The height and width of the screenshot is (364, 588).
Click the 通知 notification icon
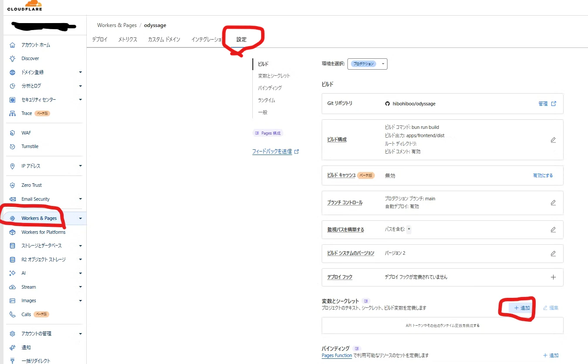[12, 347]
